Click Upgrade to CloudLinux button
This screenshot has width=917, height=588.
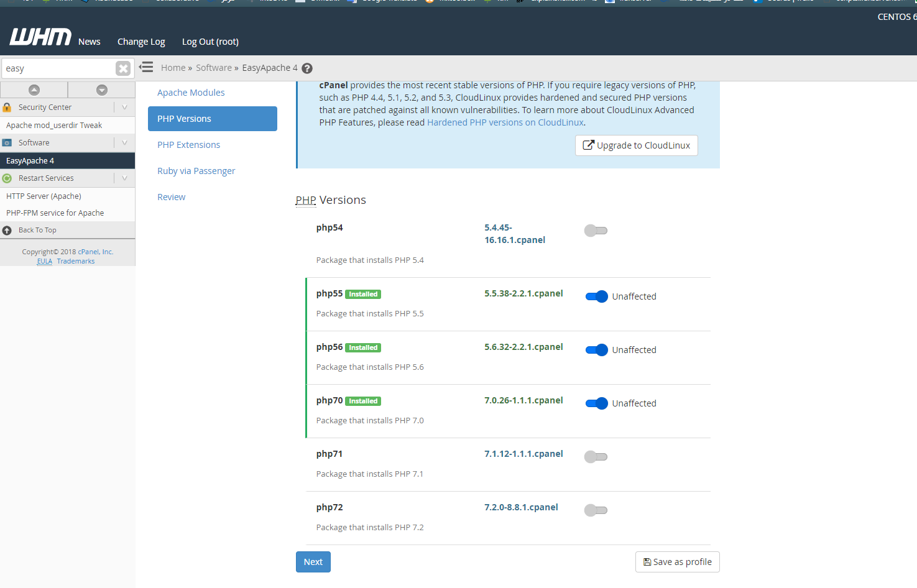click(637, 145)
